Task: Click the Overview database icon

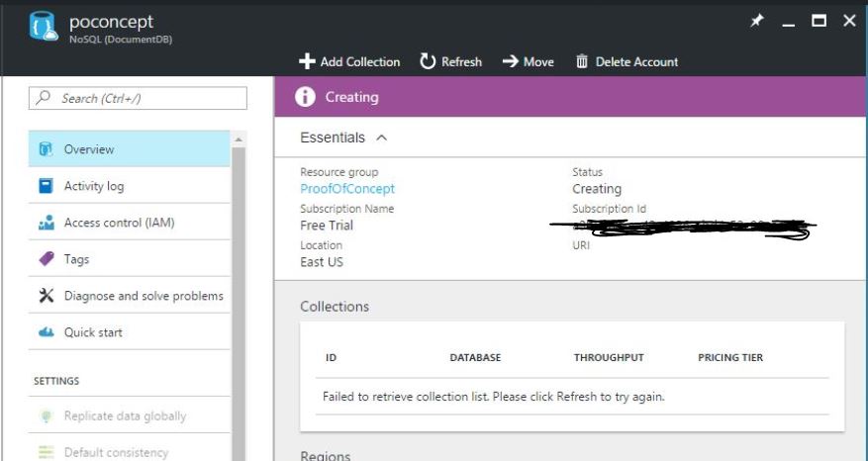Action: pos(46,148)
